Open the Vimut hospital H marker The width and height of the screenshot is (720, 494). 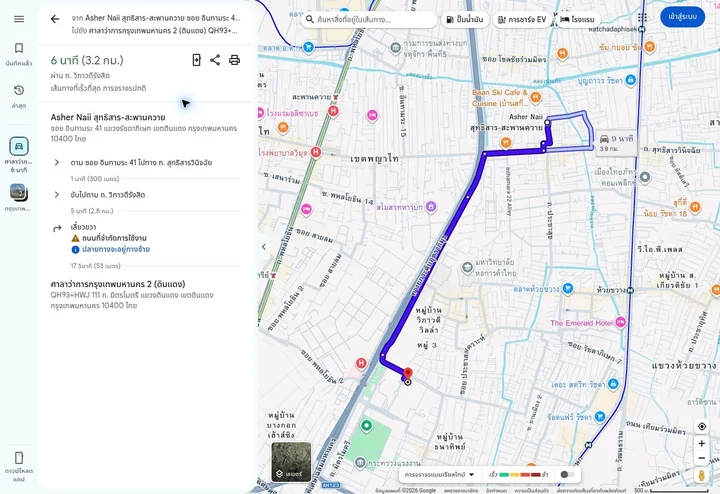pyautogui.click(x=315, y=152)
